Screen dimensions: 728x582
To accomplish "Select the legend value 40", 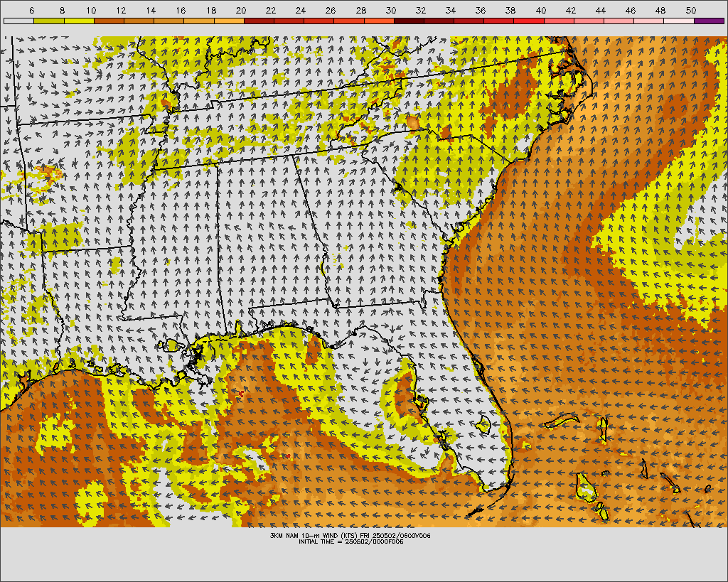I will click(541, 10).
